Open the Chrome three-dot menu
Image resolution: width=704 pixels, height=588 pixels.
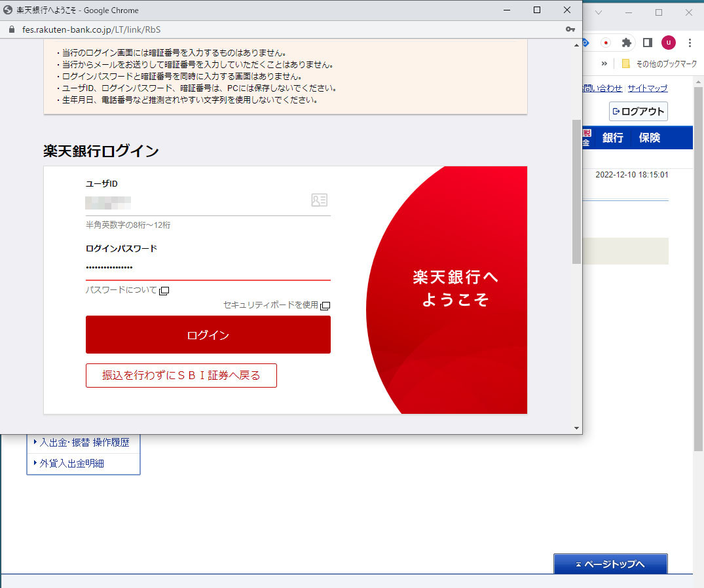tap(690, 43)
